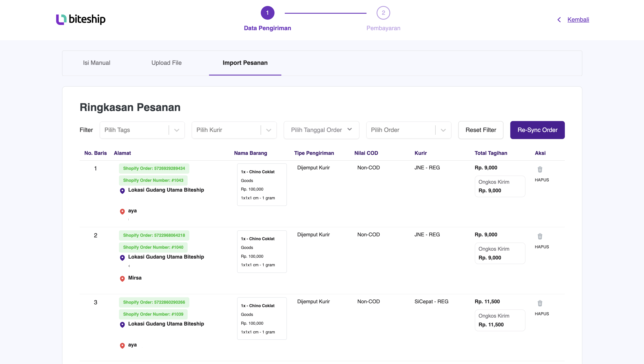
Task: Click the trash icon for order row 2
Action: click(540, 236)
